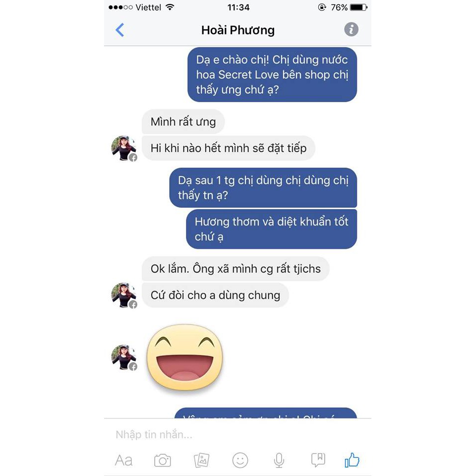Open the photo gallery icon
This screenshot has width=476, height=476.
click(x=201, y=460)
